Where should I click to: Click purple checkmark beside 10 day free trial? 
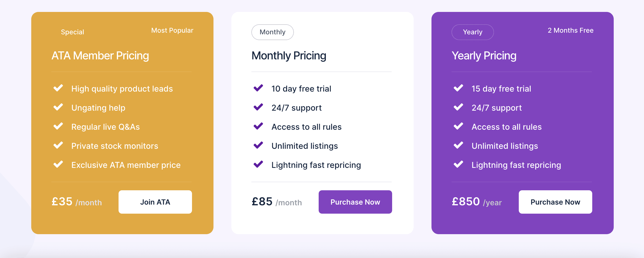pos(258,88)
